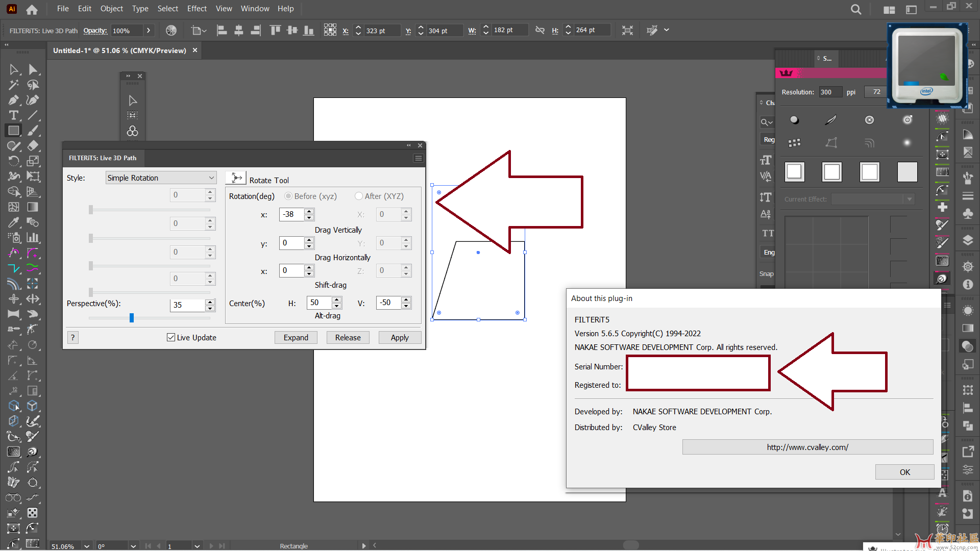Select the Eyedropper tool
The width and height of the screenshot is (980, 551).
click(14, 222)
